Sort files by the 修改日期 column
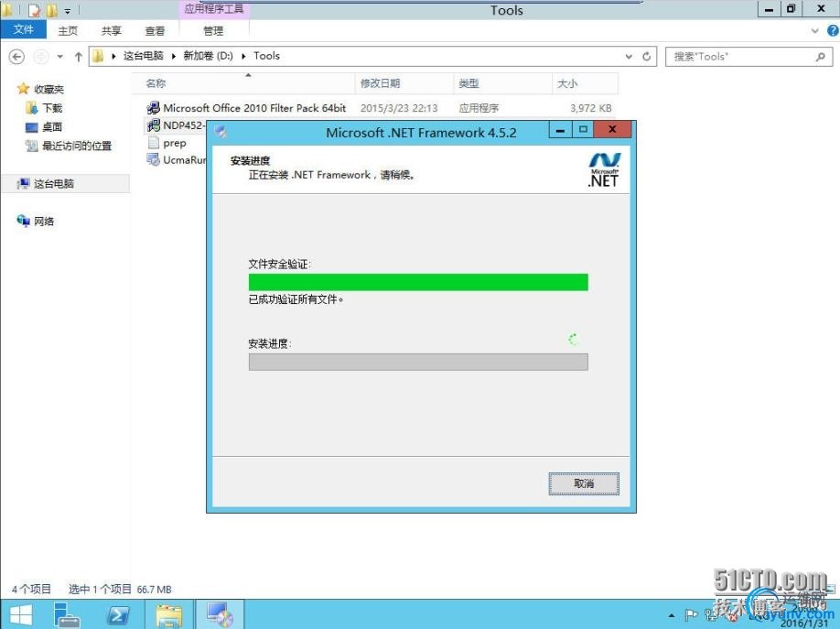 coord(404,83)
